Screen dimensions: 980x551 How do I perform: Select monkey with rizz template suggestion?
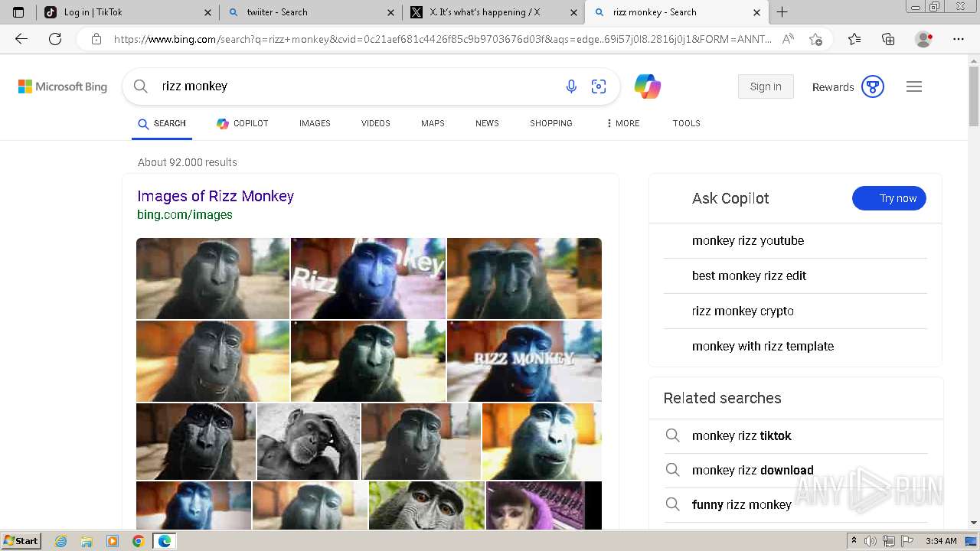(763, 346)
